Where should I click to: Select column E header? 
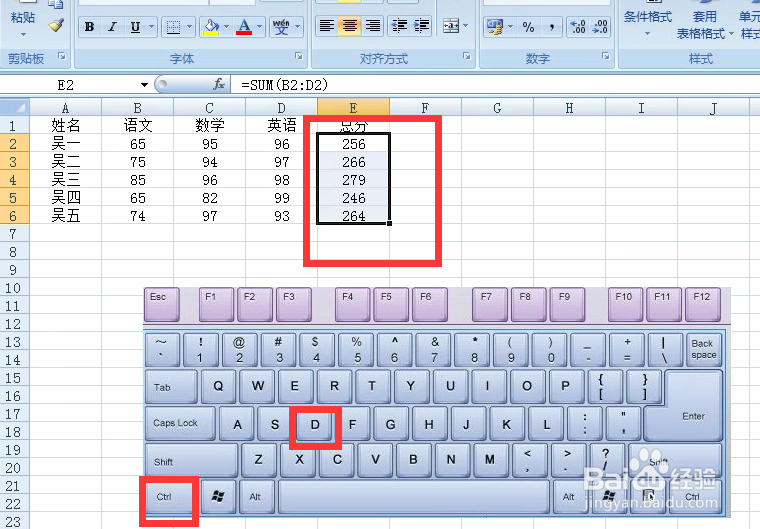pyautogui.click(x=353, y=108)
